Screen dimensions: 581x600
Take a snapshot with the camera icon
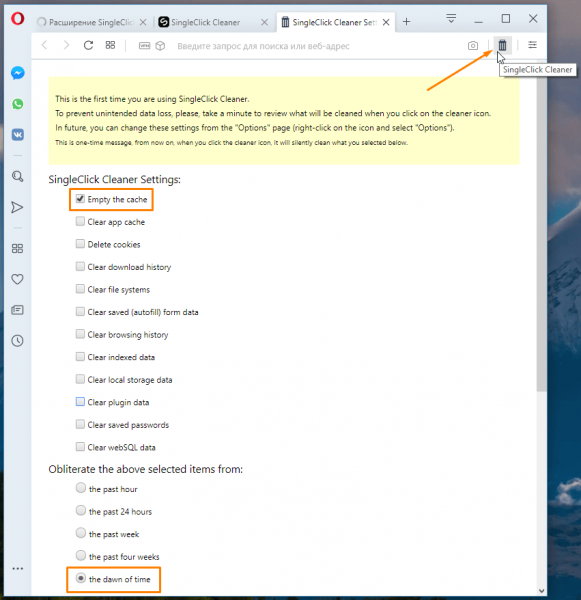[473, 46]
